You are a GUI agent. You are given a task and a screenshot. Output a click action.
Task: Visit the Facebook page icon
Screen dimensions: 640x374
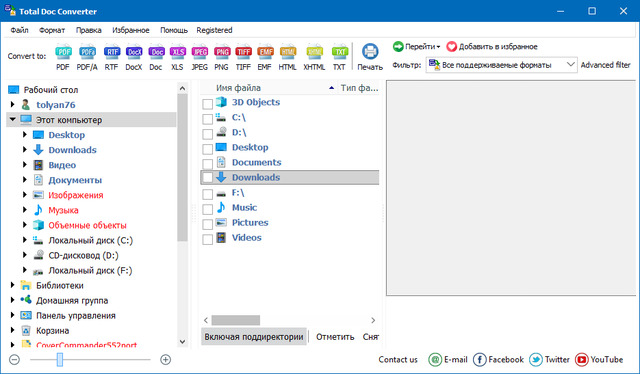tap(480, 360)
